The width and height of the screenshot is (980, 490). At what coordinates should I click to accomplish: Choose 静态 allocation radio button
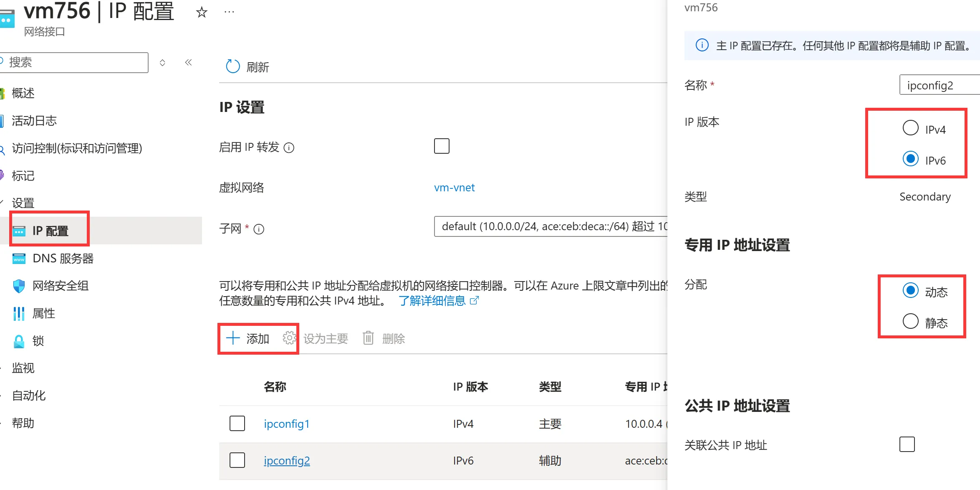(910, 321)
